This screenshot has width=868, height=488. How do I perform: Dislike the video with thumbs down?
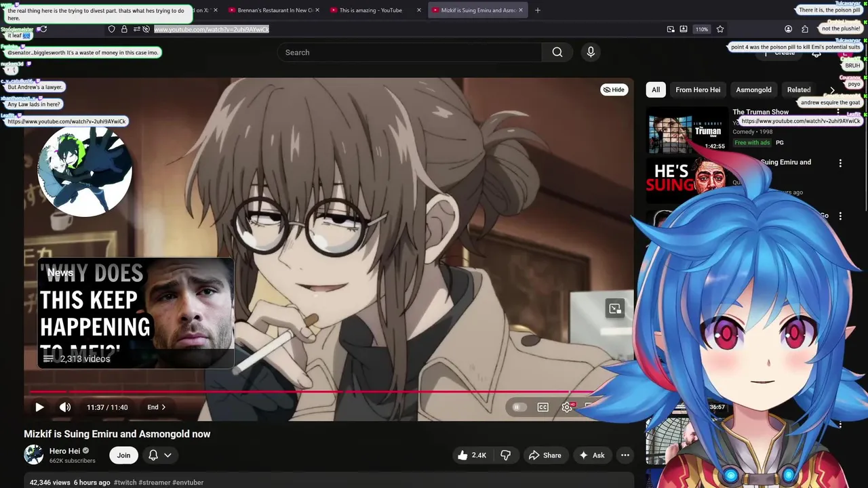click(505, 455)
